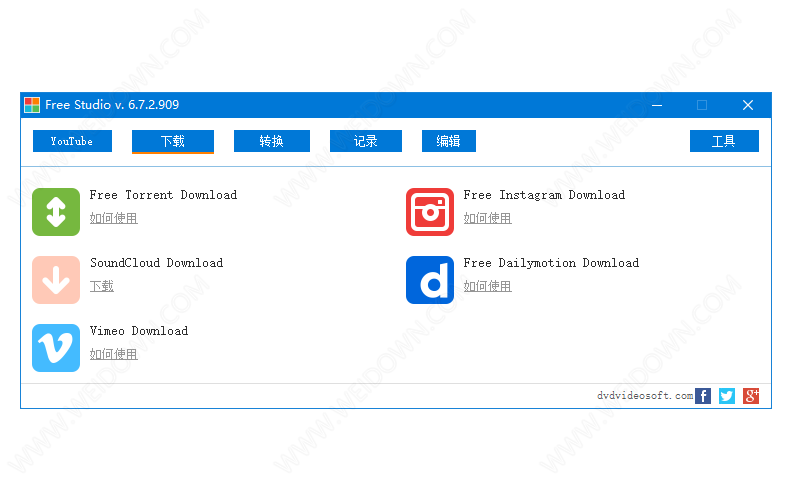The width and height of the screenshot is (790, 500).
Task: Click the Free Instagram Download title
Action: [x=544, y=195]
